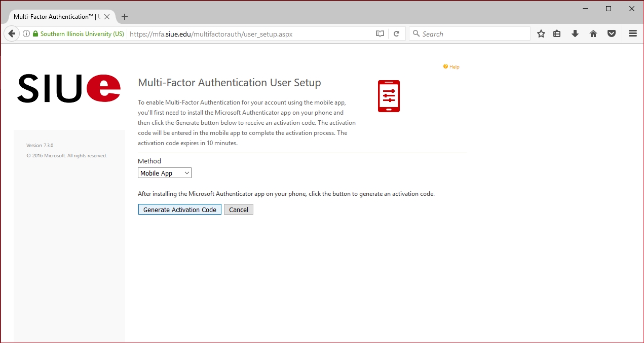
Task: Reload the page with the refresh icon
Action: point(397,34)
